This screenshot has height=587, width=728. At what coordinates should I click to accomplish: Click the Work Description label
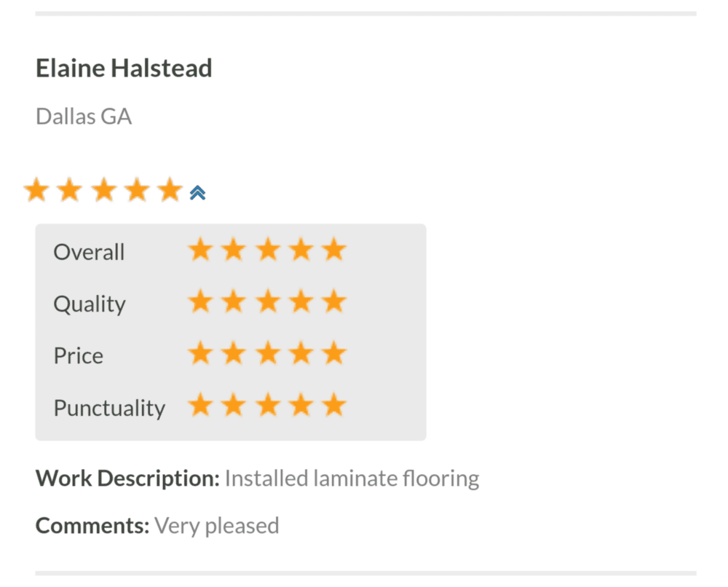127,478
